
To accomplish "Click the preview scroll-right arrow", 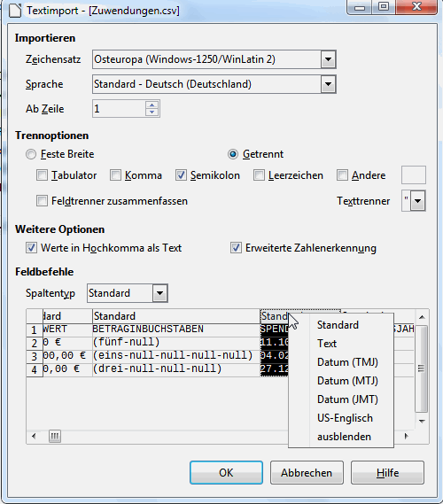I will click(x=406, y=436).
